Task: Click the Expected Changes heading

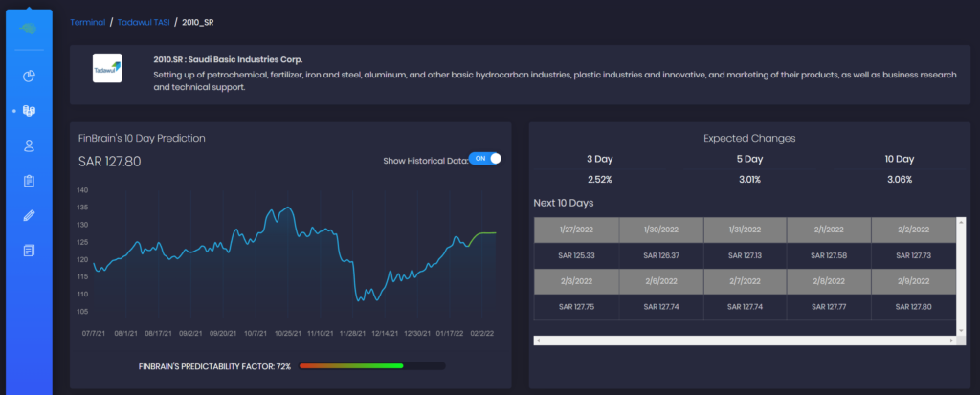Action: click(x=749, y=138)
